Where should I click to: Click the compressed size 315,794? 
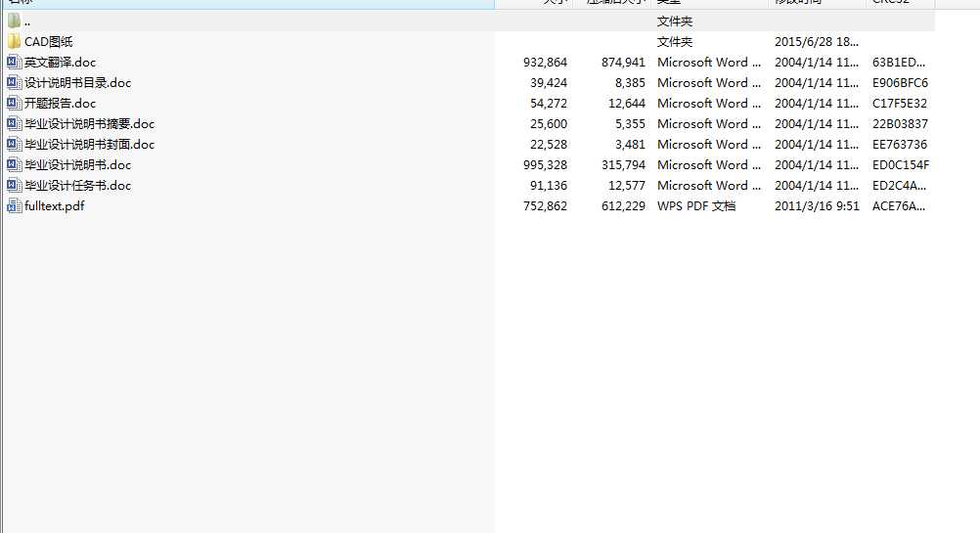623,165
